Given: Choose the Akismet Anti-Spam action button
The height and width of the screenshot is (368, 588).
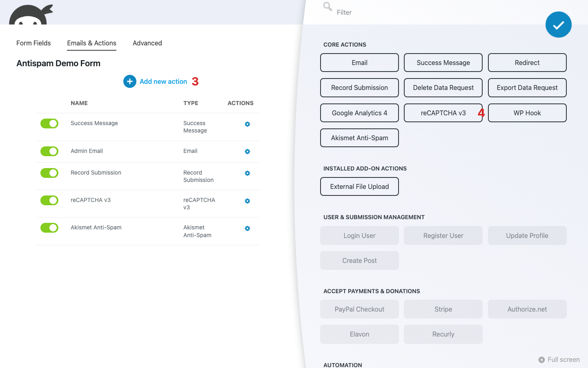Looking at the screenshot, I should coord(359,138).
